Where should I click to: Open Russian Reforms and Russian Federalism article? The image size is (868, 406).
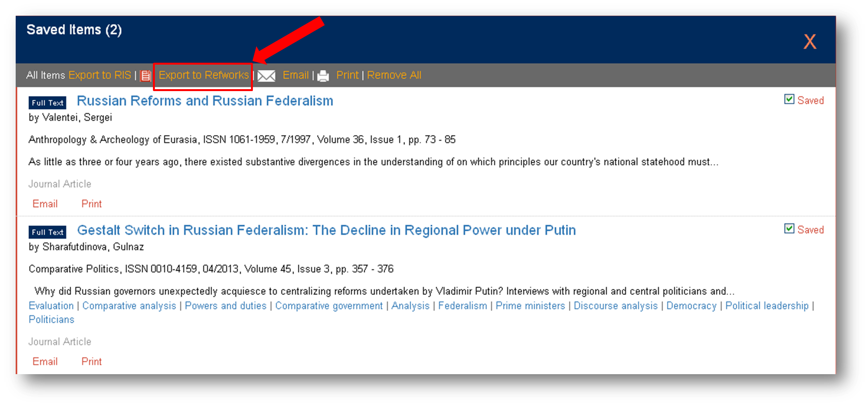pos(205,101)
